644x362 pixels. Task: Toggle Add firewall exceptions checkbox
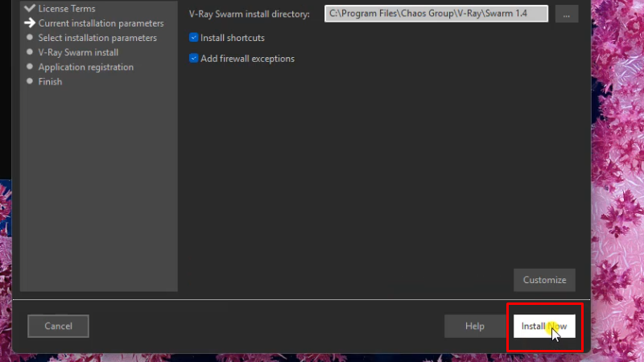[x=193, y=58]
